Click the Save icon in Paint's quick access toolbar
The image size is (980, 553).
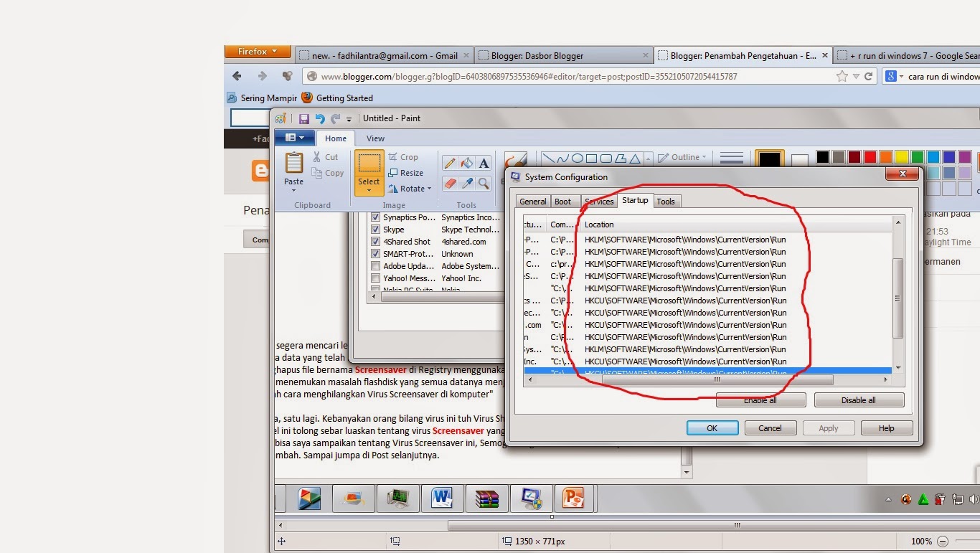pyautogui.click(x=303, y=118)
